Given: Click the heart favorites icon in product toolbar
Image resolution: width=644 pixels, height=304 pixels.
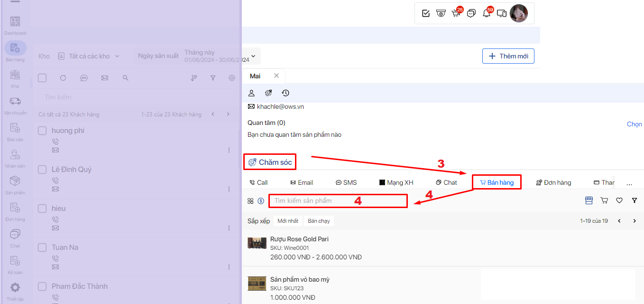Looking at the screenshot, I should pos(619,201).
